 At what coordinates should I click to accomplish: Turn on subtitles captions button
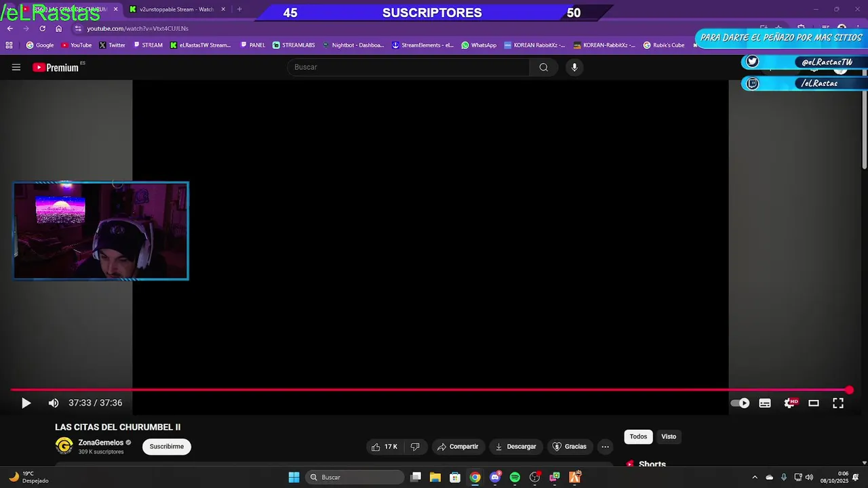click(x=765, y=403)
